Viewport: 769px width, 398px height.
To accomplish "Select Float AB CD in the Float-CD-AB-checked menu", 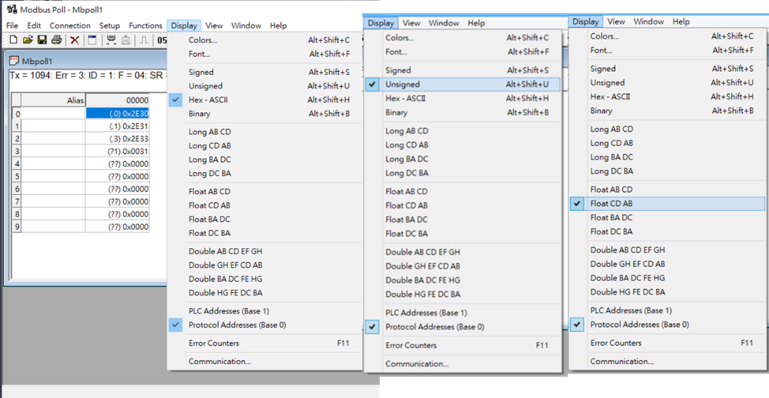I will pyautogui.click(x=667, y=189).
